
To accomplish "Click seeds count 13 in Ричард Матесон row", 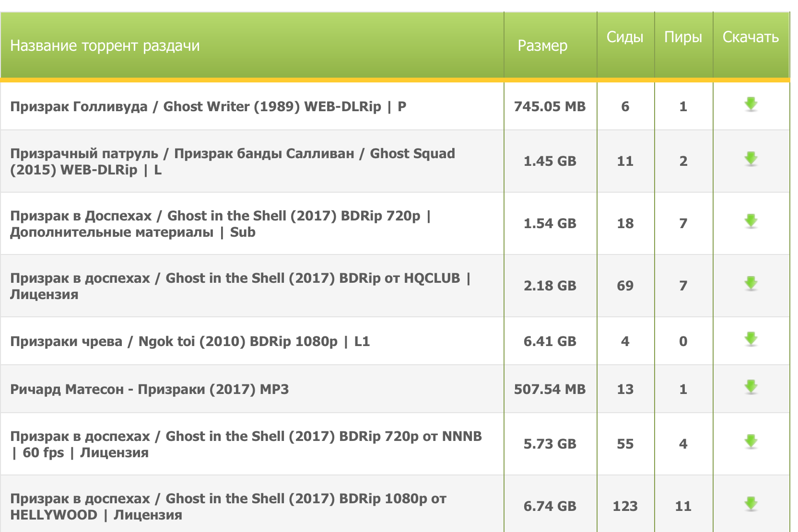I will point(625,389).
